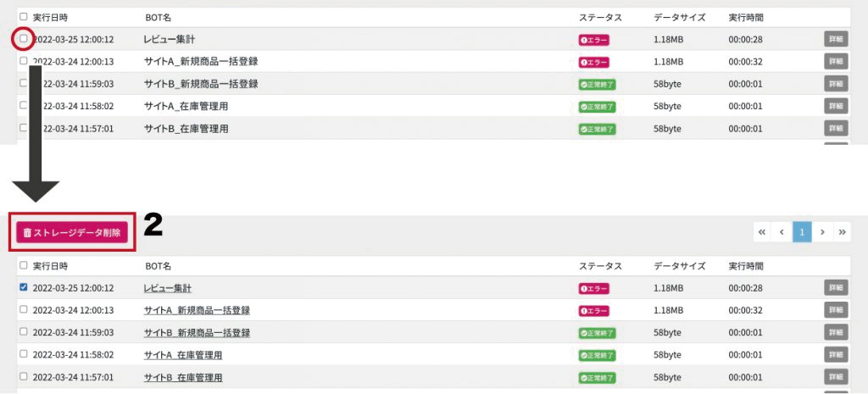
Task: Go to the previous page arrow
Action: (x=782, y=232)
